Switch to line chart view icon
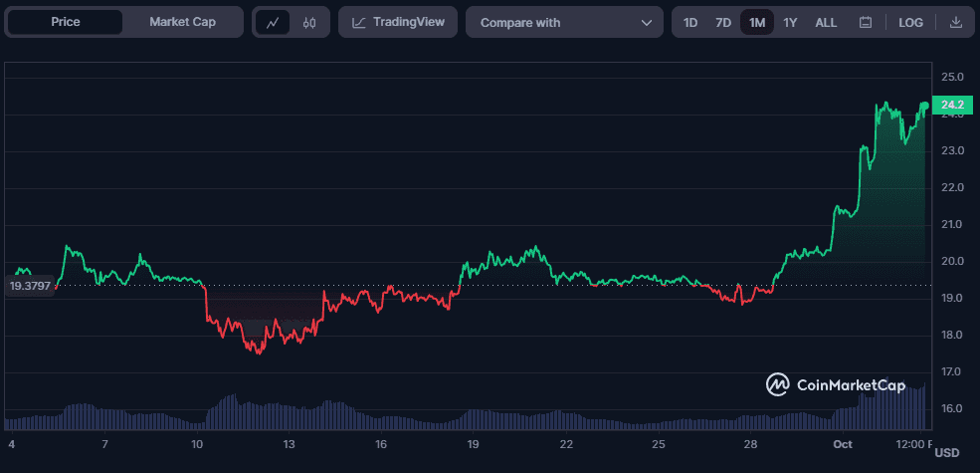Image resolution: width=980 pixels, height=473 pixels. 273,22
